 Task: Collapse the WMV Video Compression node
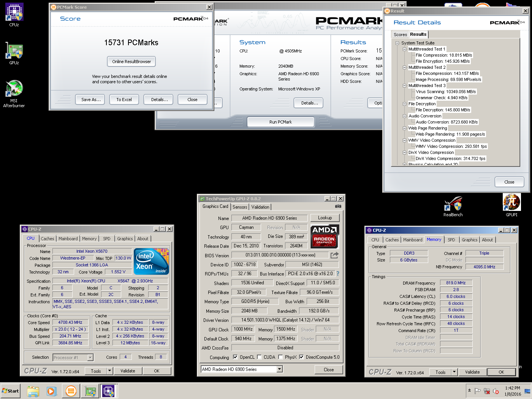(x=405, y=141)
